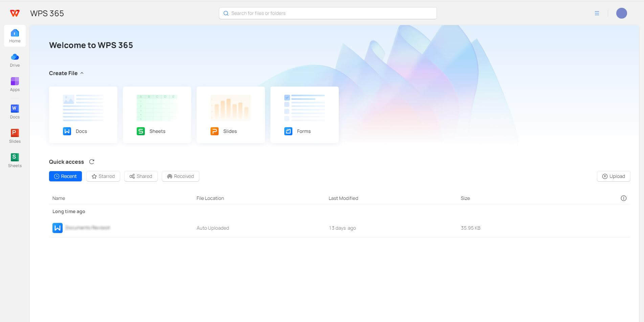
Task: Click the Size column header
Action: coord(465,198)
